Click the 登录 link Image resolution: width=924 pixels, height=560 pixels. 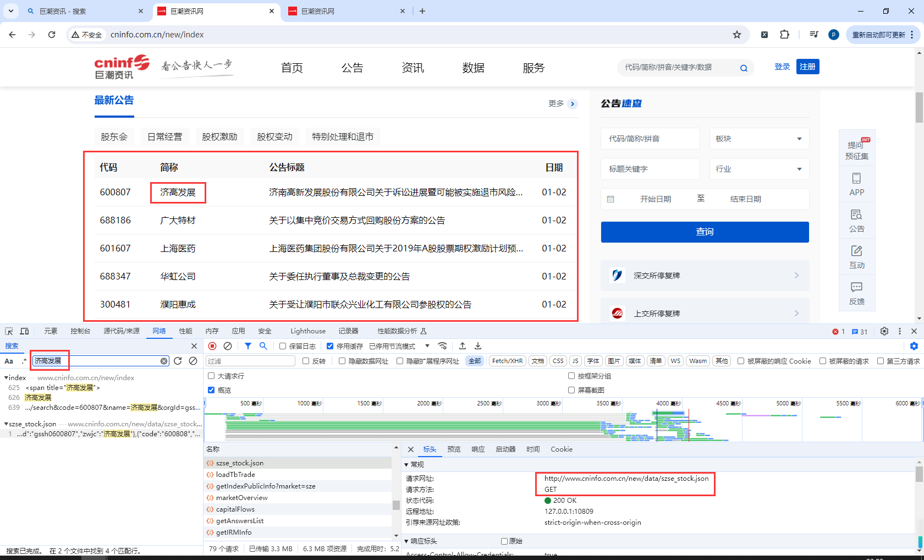click(782, 67)
